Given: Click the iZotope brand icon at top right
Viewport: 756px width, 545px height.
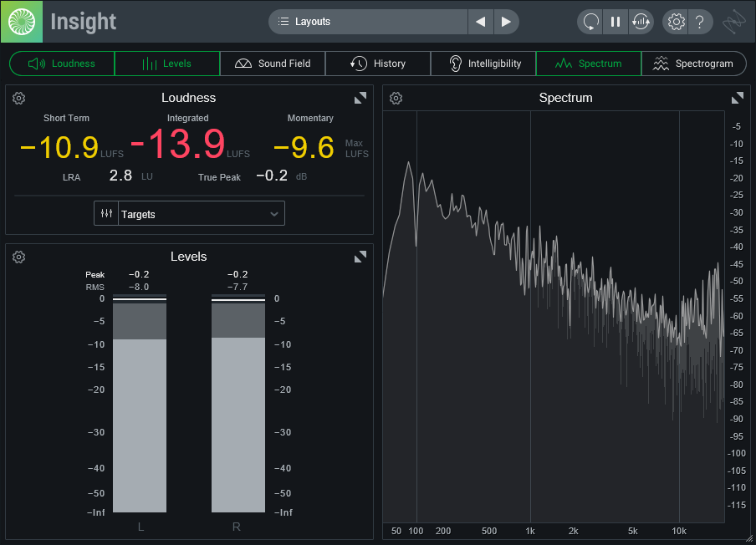Looking at the screenshot, I should [x=734, y=22].
